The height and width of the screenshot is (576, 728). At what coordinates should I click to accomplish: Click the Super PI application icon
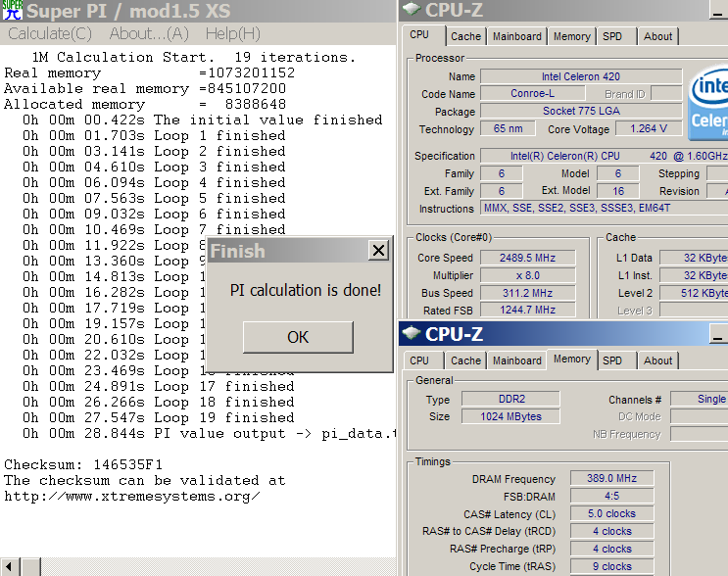pos(13,10)
